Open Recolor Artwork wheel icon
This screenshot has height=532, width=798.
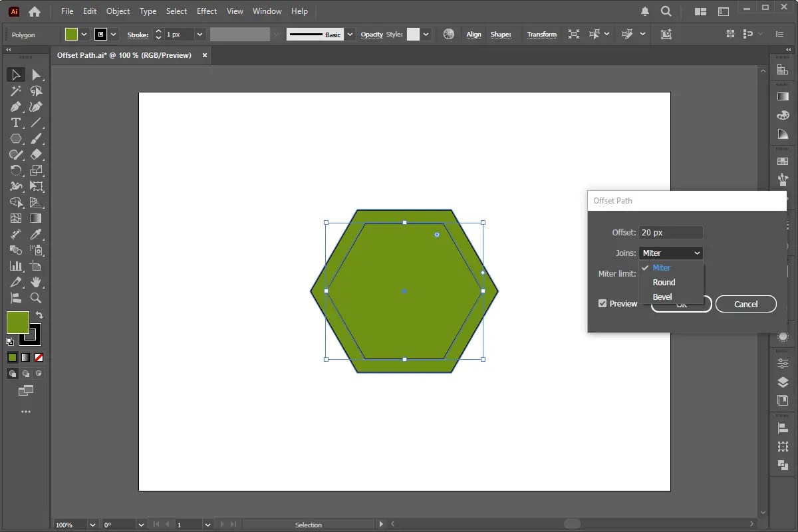[x=449, y=35]
